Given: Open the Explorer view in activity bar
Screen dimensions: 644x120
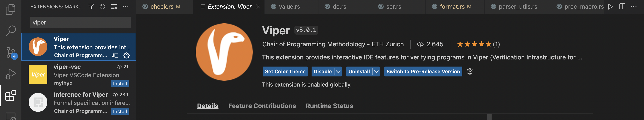Looking at the screenshot, I should coord(10,9).
